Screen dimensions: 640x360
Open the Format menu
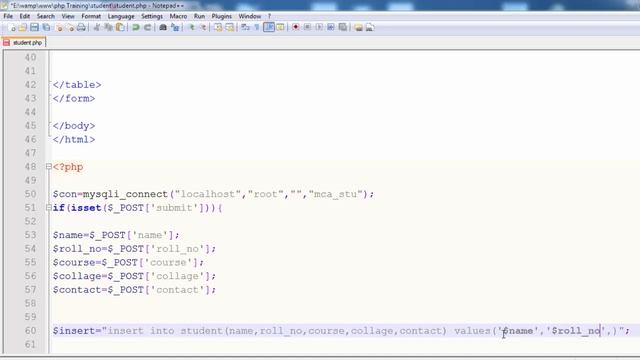click(91, 16)
